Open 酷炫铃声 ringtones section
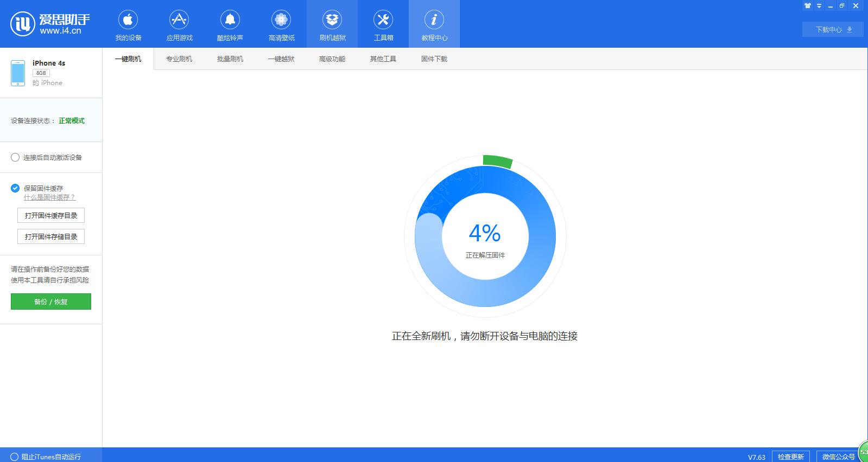This screenshot has height=462, width=868. click(x=230, y=25)
